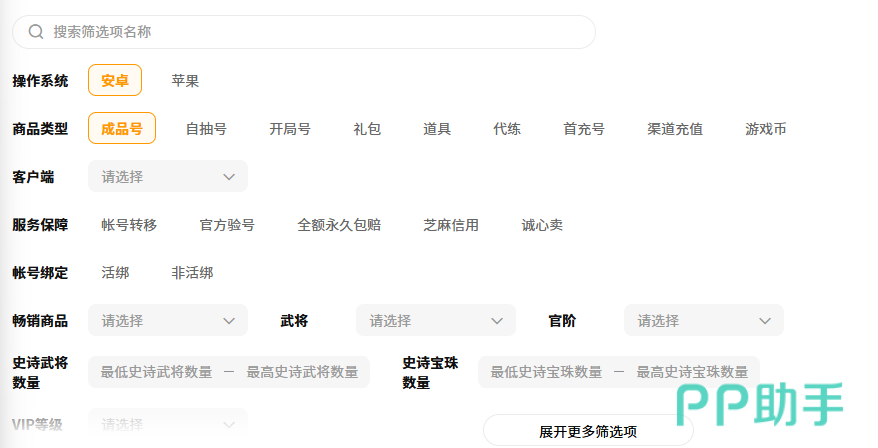
Task: Click 展开更多筛选项 button
Action: pyautogui.click(x=588, y=431)
